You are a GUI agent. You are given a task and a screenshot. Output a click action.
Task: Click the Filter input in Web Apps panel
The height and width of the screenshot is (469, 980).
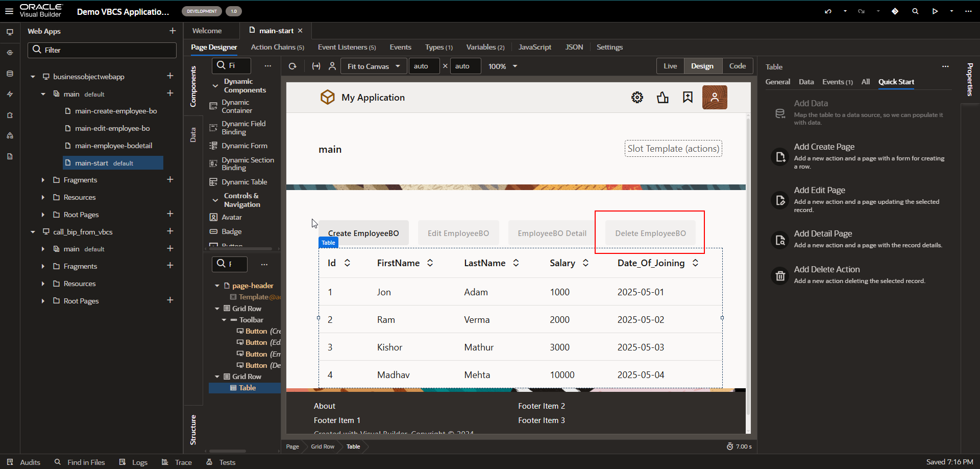[x=102, y=50]
